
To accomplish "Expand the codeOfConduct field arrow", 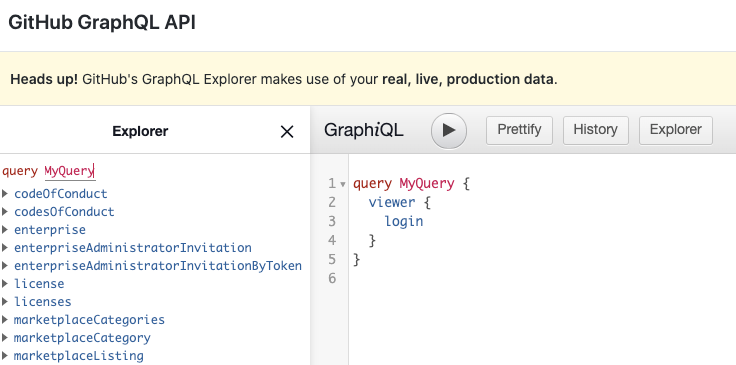I will pyautogui.click(x=5, y=193).
